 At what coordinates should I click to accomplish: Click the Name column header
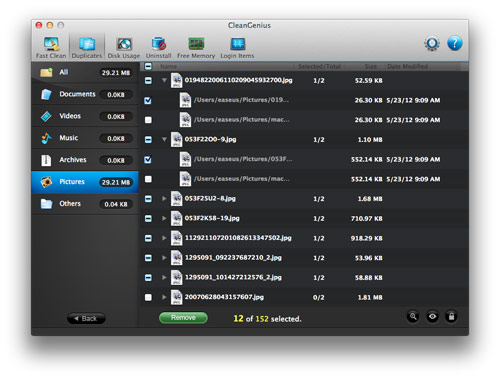click(x=168, y=66)
